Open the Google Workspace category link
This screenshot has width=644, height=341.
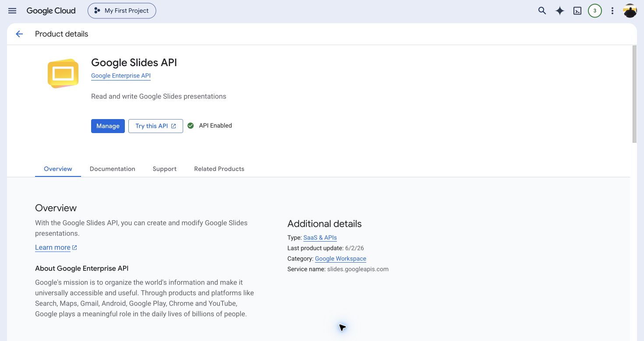[x=340, y=259]
